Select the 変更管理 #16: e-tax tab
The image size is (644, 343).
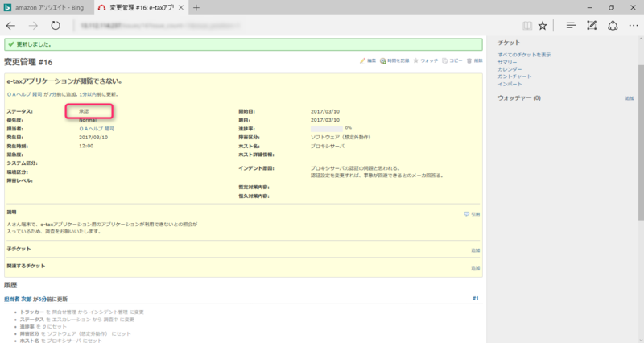(141, 8)
